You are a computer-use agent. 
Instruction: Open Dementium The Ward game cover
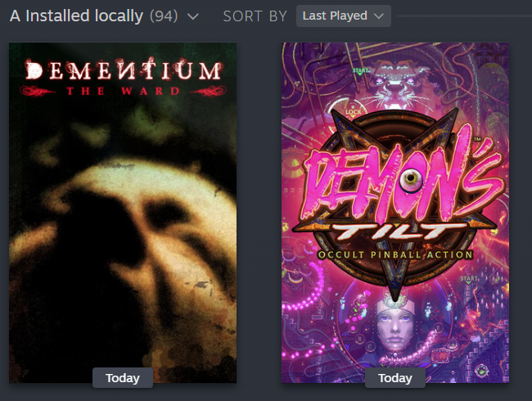pyautogui.click(x=123, y=213)
